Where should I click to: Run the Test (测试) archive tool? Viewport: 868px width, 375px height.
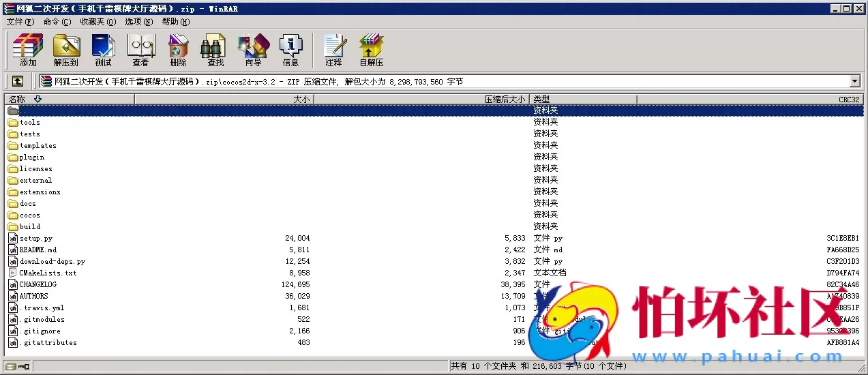[x=103, y=50]
